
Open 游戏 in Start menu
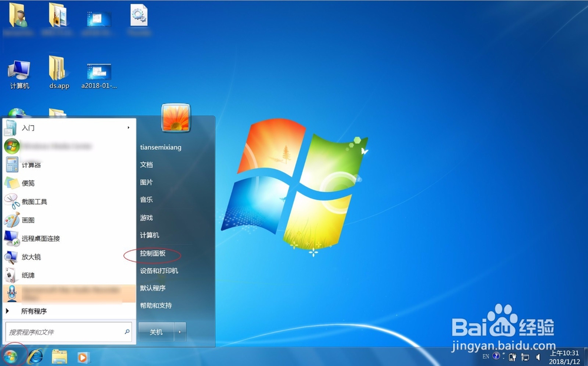pos(146,217)
